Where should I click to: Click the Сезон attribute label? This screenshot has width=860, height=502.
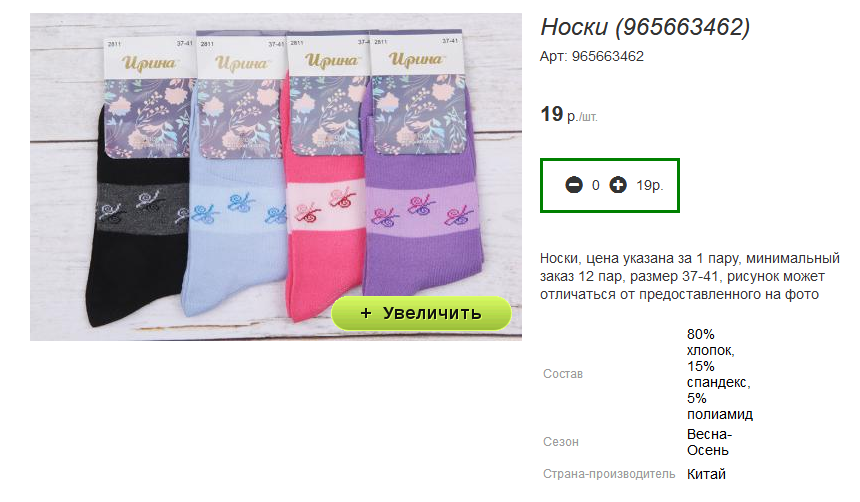[x=561, y=442]
